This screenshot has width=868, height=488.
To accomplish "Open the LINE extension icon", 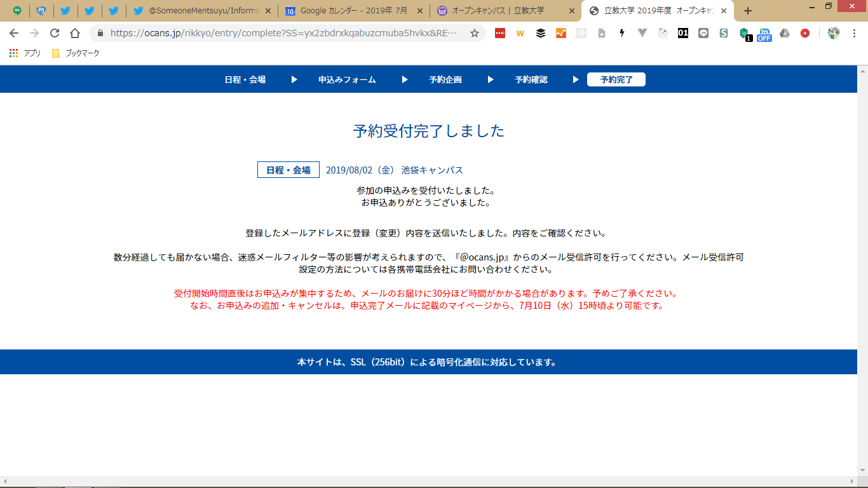I will pyautogui.click(x=703, y=34).
